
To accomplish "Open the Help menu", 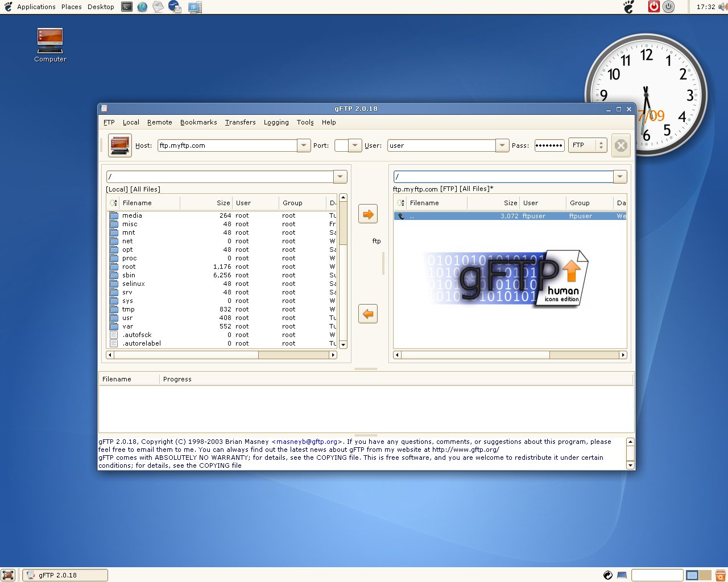I will (329, 122).
